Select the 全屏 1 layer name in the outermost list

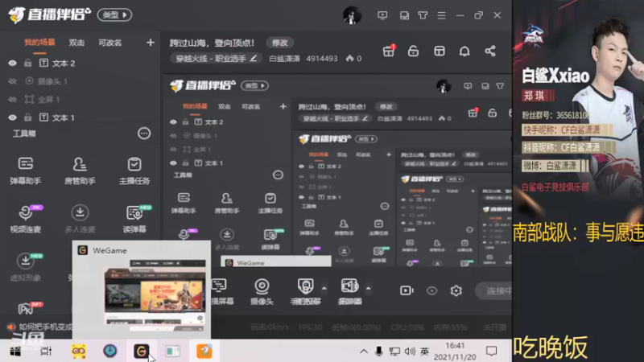49,99
